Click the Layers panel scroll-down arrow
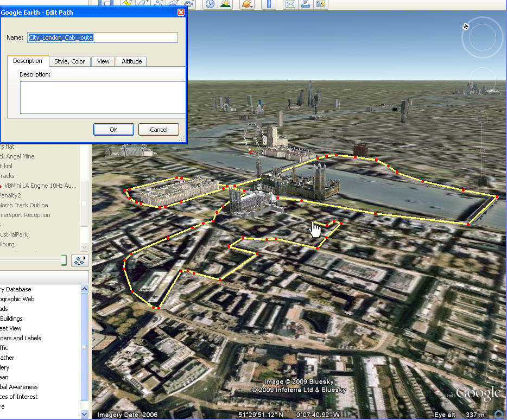Viewport: 507px width, 420px height. tap(84, 414)
